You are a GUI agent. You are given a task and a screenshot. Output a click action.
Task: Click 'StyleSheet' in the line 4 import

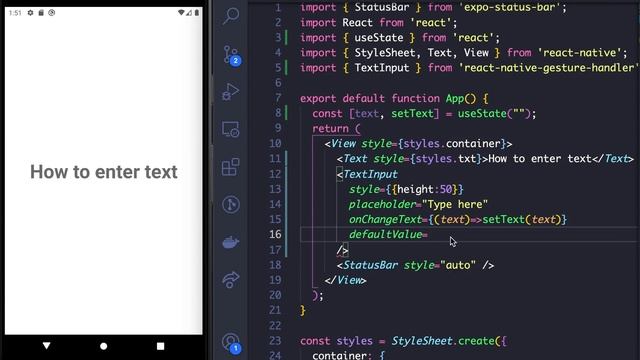pos(384,53)
